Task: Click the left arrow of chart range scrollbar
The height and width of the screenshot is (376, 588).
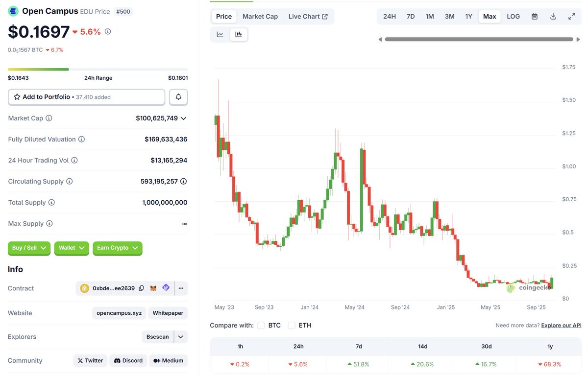Action: tap(380, 40)
